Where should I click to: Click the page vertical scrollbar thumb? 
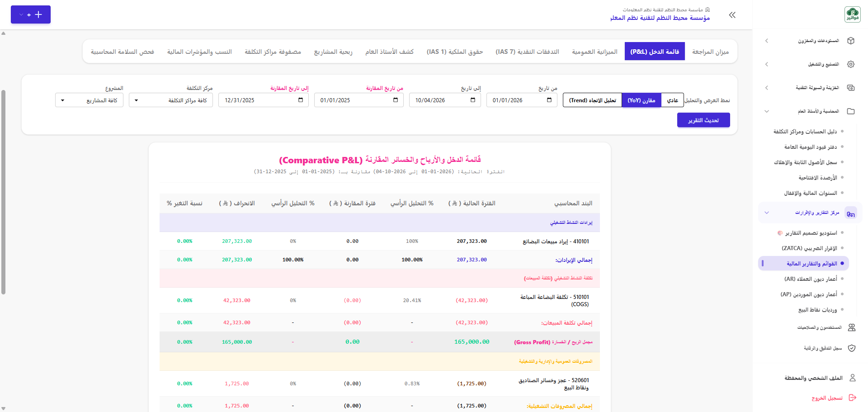[x=4, y=192]
